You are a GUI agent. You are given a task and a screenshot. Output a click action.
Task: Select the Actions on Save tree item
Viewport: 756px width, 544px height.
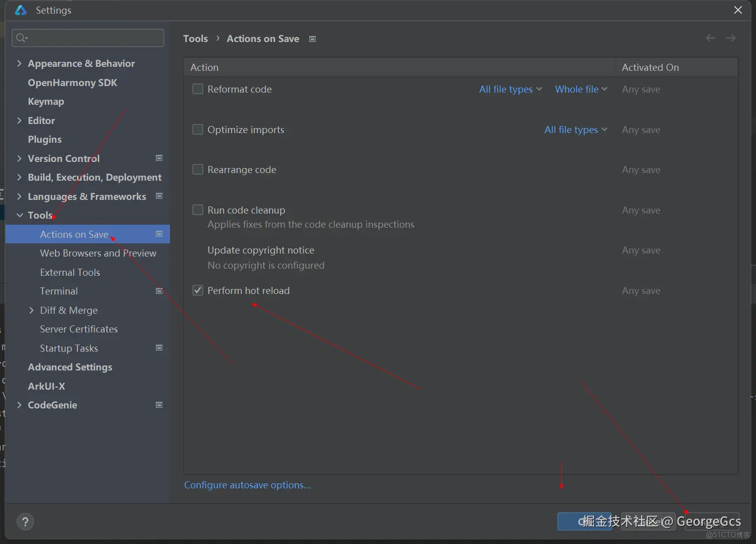[x=88, y=234]
